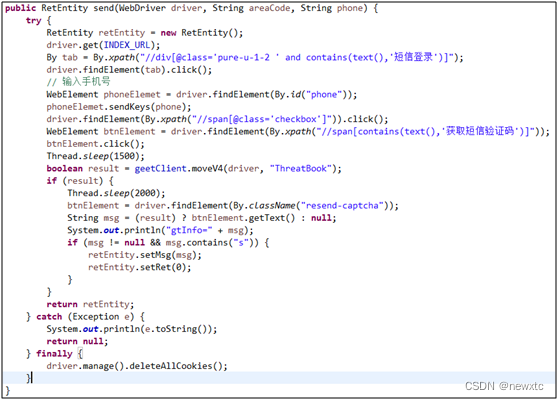Viewport: 559px width, 400px height.
Task: Click the 'System.out.println(e.toString());' line
Action: point(132,329)
